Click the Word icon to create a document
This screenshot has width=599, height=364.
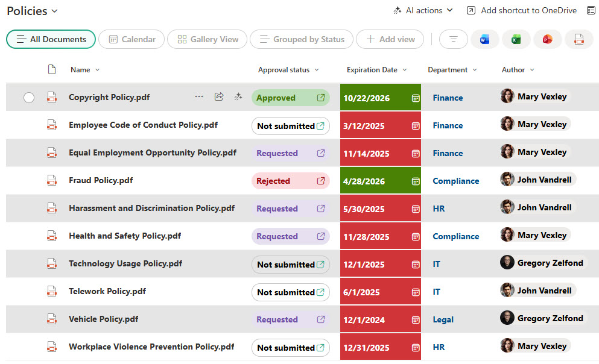pos(485,39)
